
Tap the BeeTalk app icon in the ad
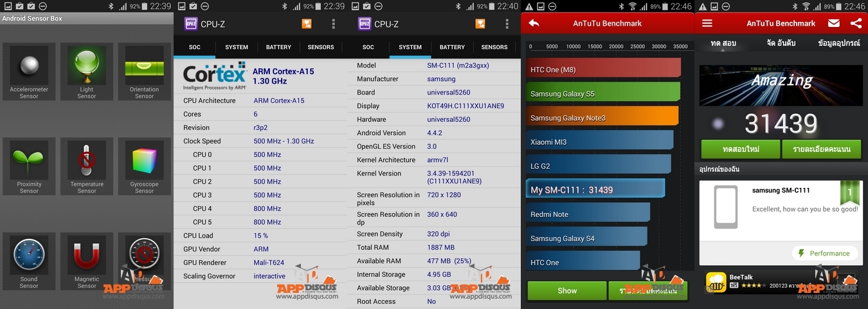click(716, 283)
